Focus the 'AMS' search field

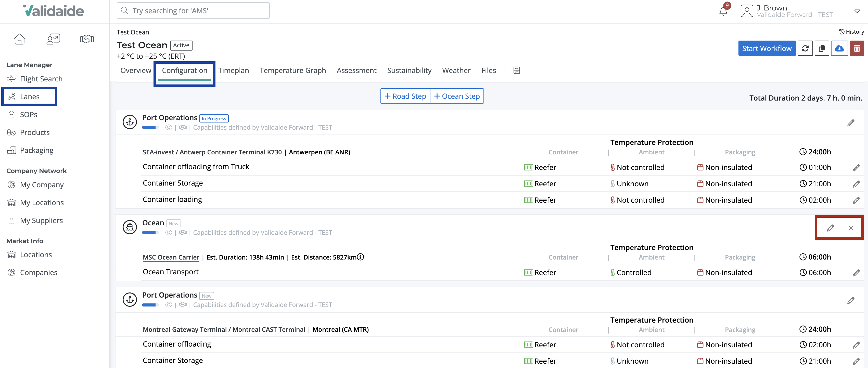click(193, 10)
